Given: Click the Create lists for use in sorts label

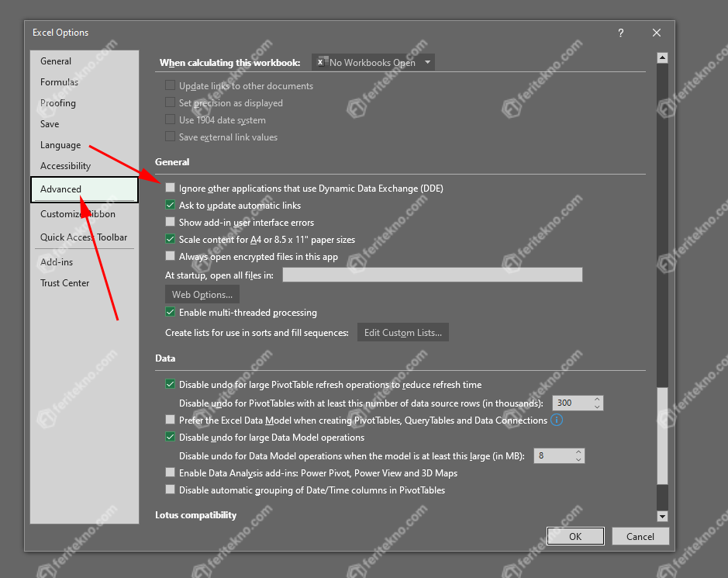Looking at the screenshot, I should click(257, 333).
